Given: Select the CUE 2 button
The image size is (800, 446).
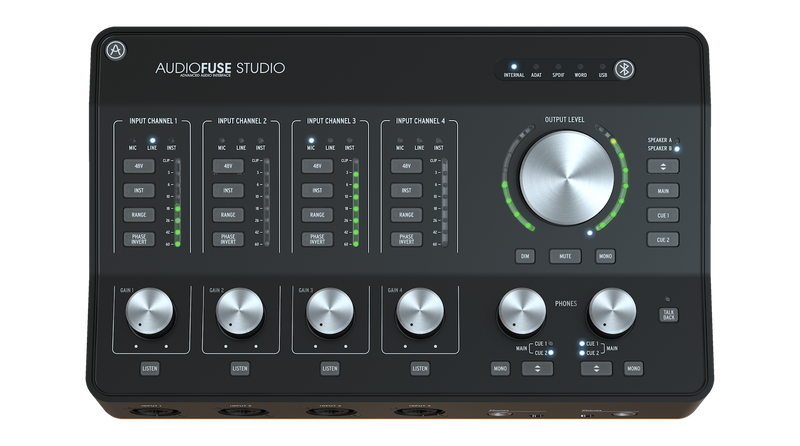Looking at the screenshot, I should point(663,240).
